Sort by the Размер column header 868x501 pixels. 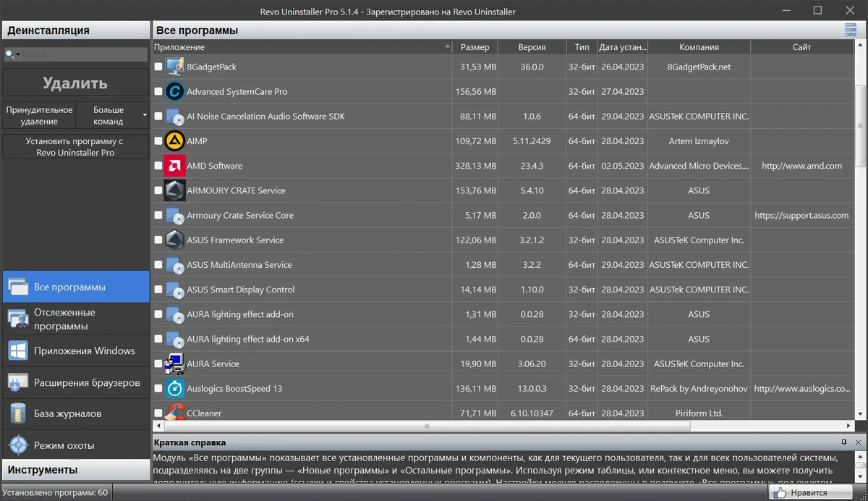(476, 47)
